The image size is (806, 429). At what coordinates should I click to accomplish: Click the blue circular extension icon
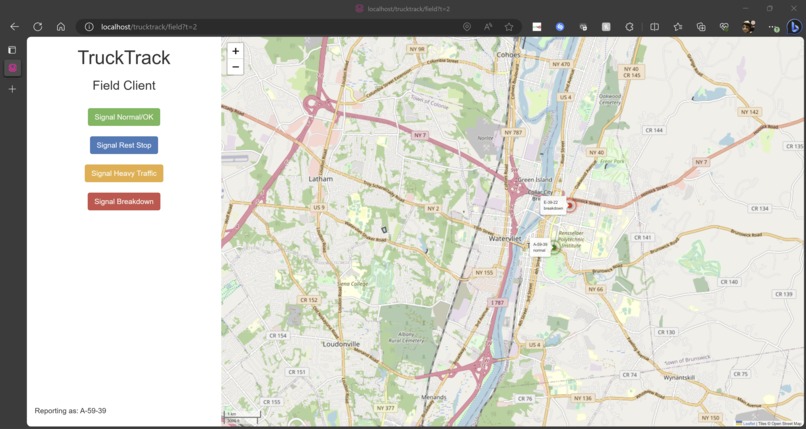coord(560,27)
